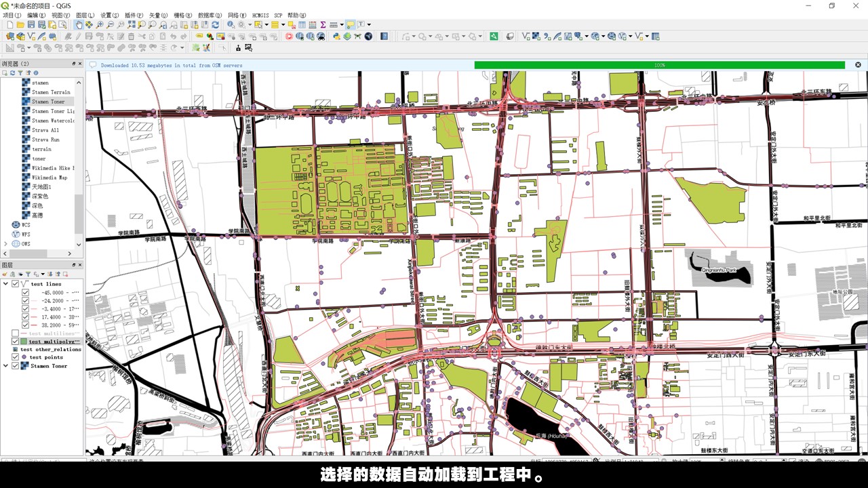Screen dimensions: 868x488
Task: Select 高德 in browser list
Action: click(37, 215)
